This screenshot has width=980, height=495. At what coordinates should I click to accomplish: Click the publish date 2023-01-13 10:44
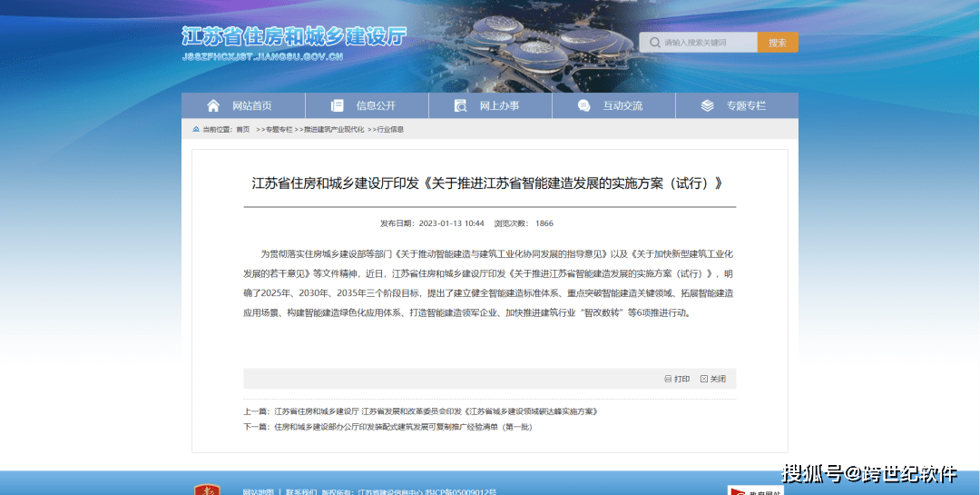click(x=451, y=223)
